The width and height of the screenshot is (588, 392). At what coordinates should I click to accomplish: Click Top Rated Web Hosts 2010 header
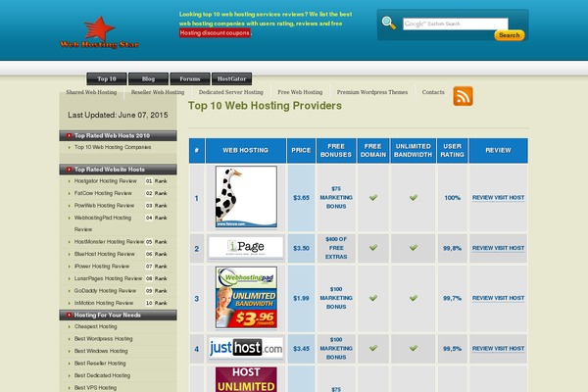click(118, 135)
